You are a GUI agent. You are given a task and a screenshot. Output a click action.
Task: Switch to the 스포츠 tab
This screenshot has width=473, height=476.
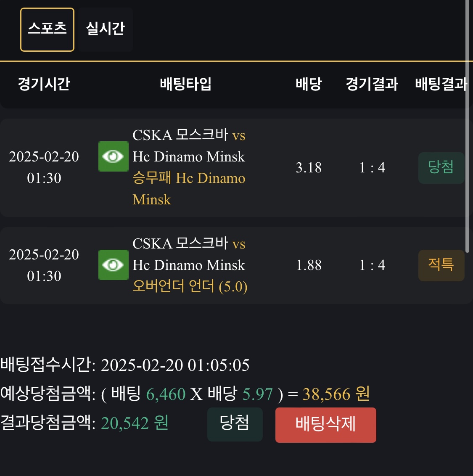(x=47, y=29)
